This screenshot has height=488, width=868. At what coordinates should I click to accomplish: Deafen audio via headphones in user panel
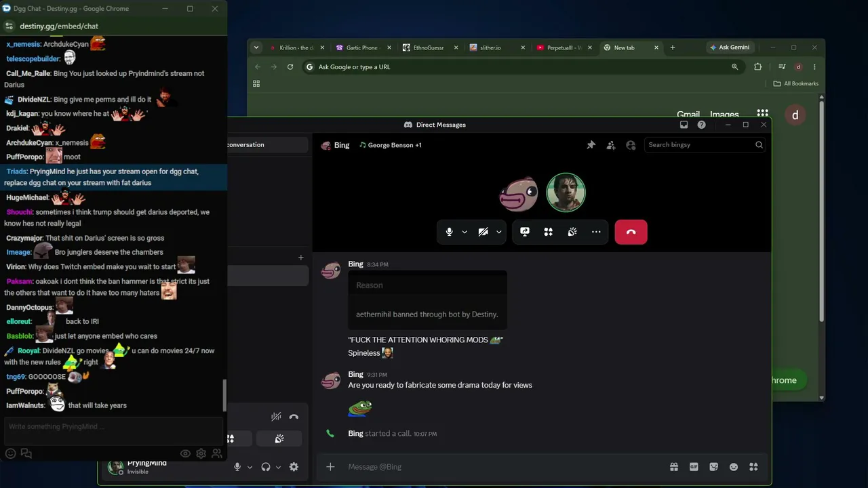pos(266,467)
